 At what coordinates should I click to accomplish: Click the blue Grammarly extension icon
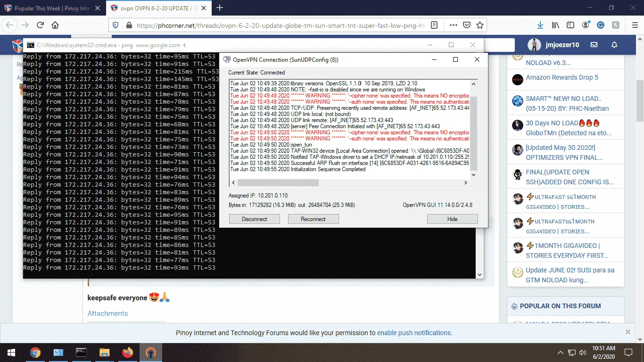click(x=601, y=25)
